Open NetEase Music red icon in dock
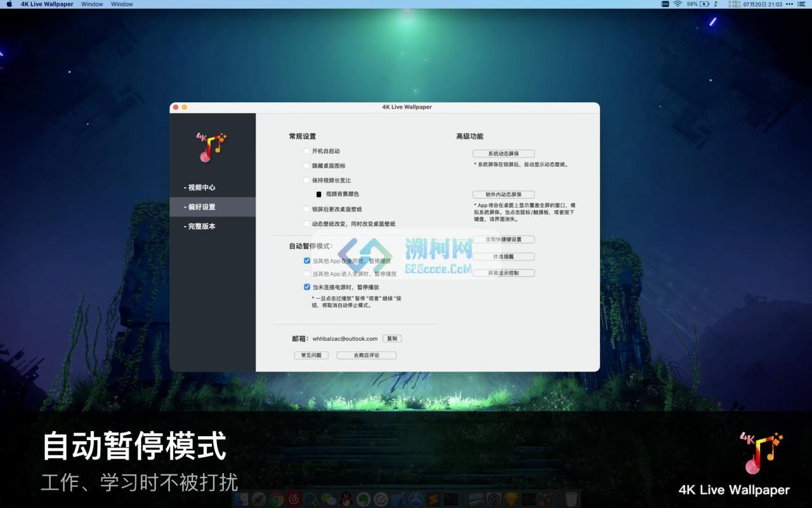Screen dimensions: 812x508 click(294, 499)
